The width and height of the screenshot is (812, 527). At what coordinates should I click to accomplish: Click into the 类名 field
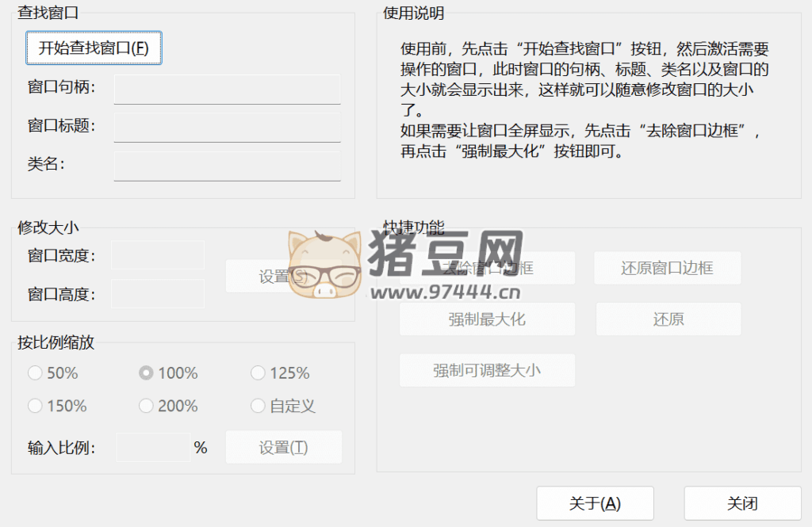coord(227,166)
